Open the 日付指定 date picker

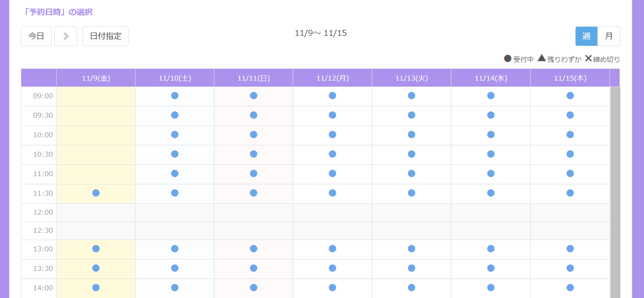[106, 36]
